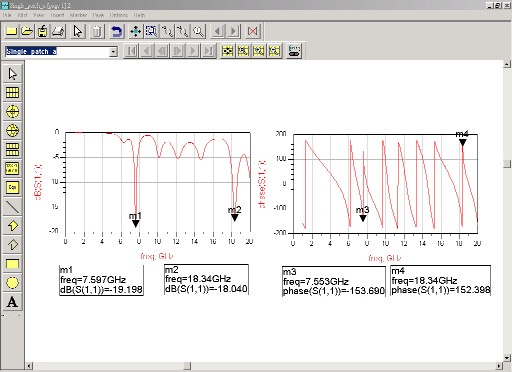Choose the text tool marked with letter A
512x372 pixels.
(12, 302)
